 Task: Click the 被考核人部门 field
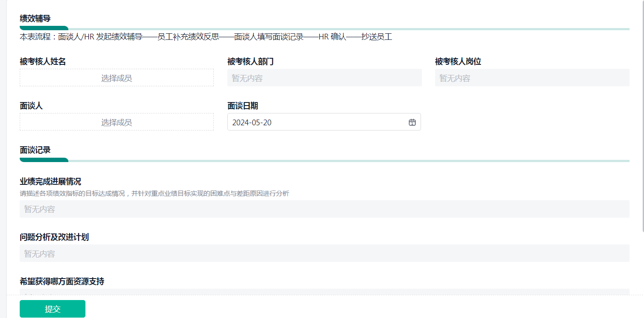pos(324,78)
